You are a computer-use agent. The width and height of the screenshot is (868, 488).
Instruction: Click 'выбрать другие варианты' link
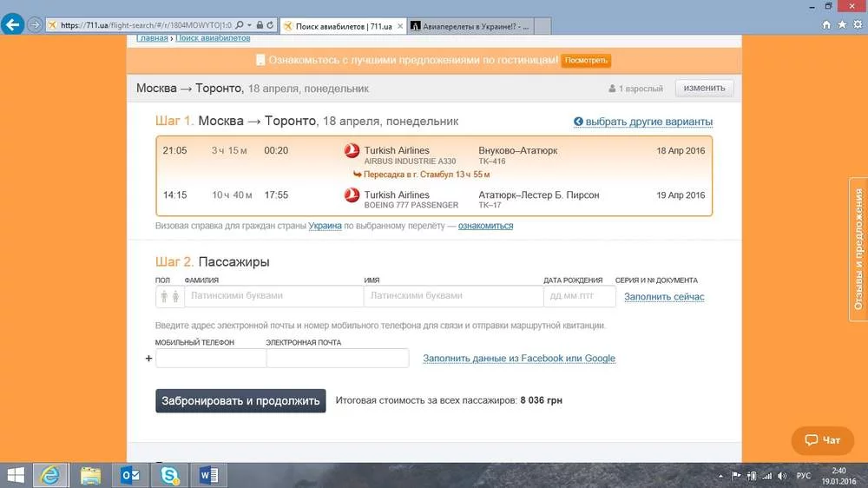click(643, 122)
